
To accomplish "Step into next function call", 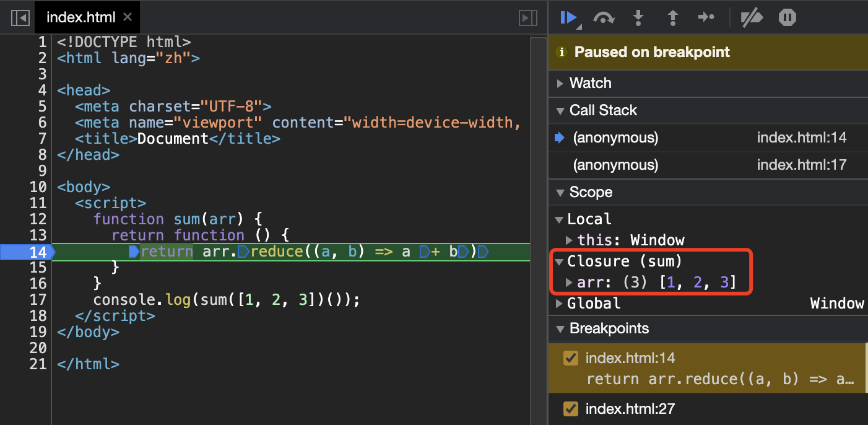I will click(x=638, y=17).
